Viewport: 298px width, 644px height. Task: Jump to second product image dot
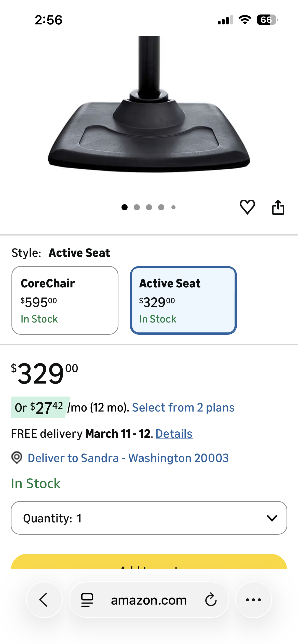pos(137,207)
